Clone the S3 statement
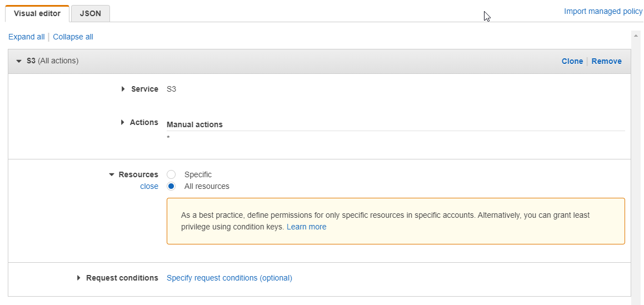This screenshot has height=305, width=644. pyautogui.click(x=572, y=61)
